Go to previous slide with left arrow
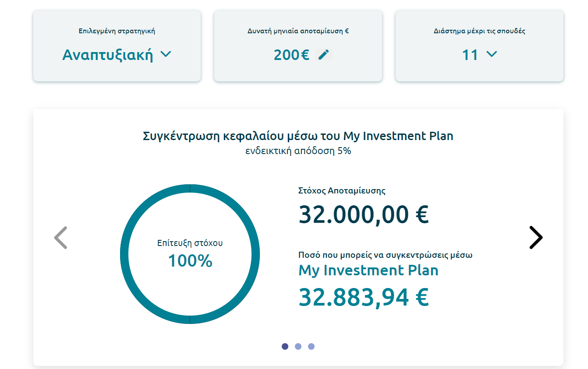This screenshot has height=369, width=588. coord(60,238)
